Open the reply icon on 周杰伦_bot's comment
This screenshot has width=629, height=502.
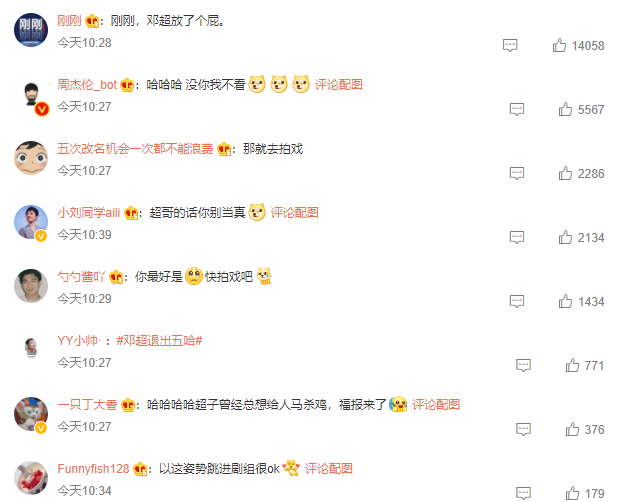point(517,109)
